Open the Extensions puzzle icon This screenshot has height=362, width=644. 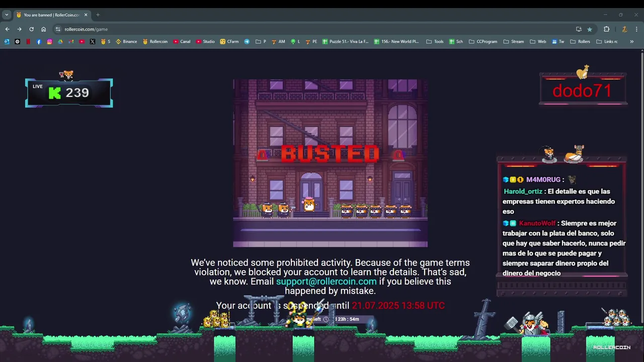click(x=606, y=29)
